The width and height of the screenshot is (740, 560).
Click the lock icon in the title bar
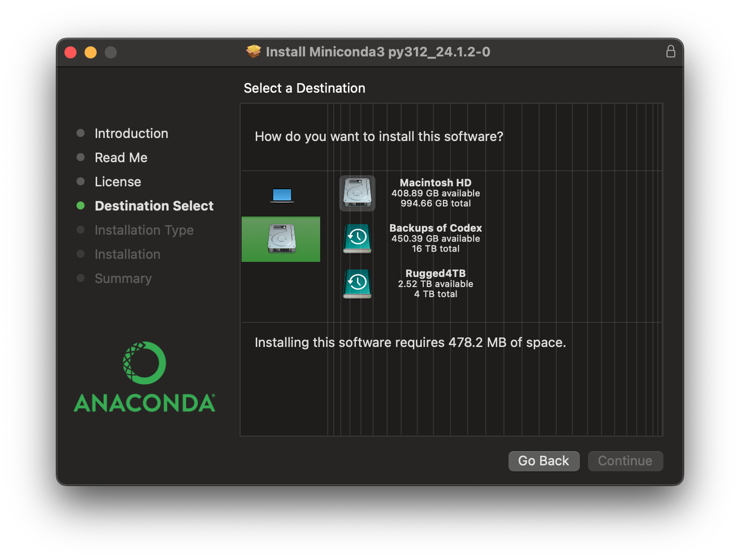(671, 51)
